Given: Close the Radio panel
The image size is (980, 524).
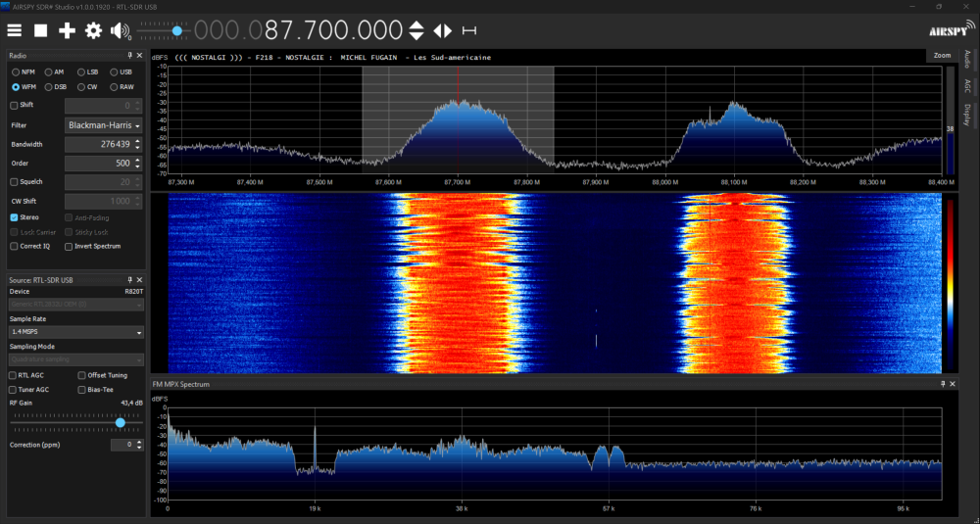Looking at the screenshot, I should [x=139, y=56].
